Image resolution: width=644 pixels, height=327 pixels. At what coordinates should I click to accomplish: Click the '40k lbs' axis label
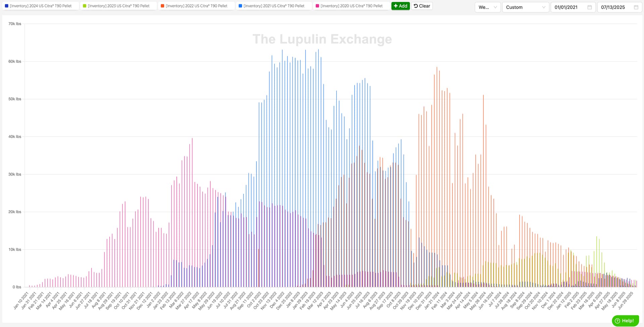(15, 137)
